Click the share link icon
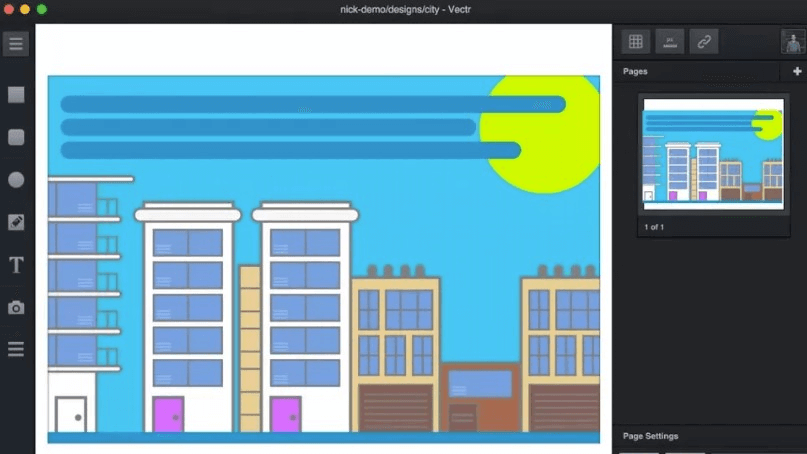 704,41
